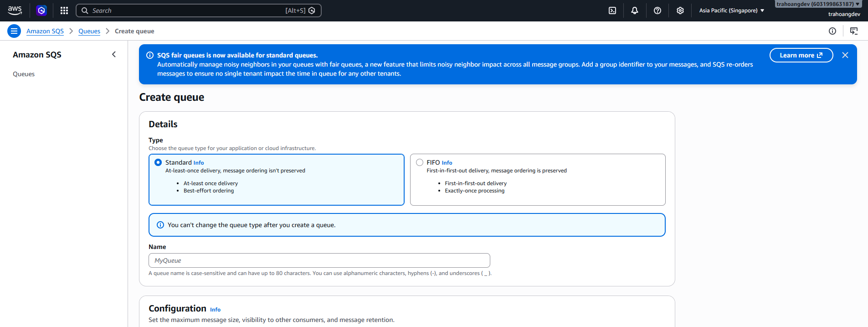Screen dimensions: 868x327
Task: Click the Create queue breadcrumb text
Action: coord(134,31)
